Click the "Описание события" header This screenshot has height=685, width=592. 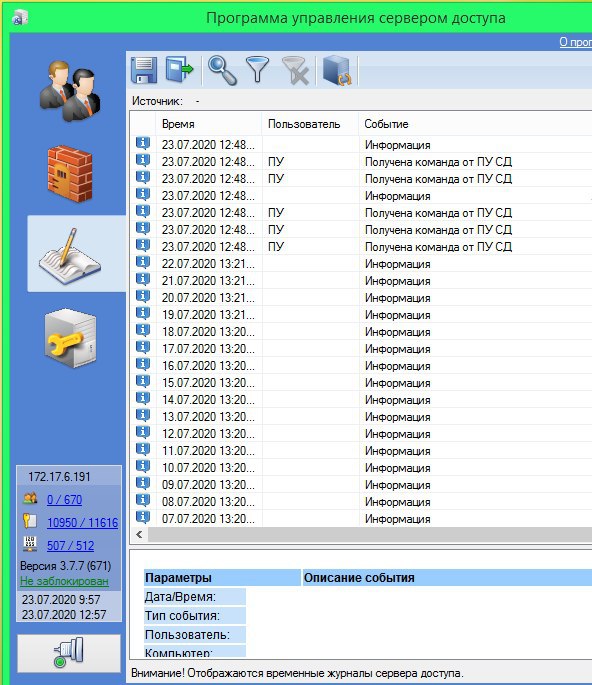point(447,578)
